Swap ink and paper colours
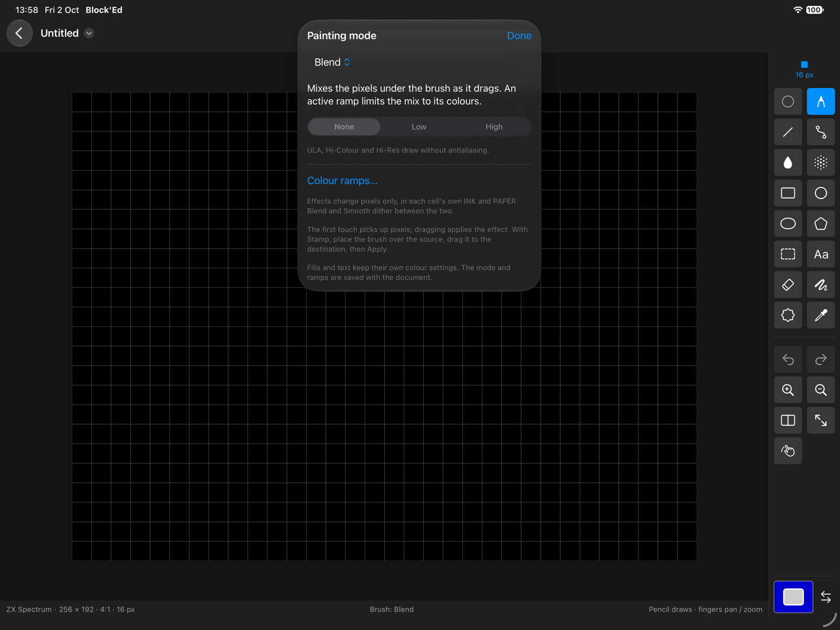 coord(826,597)
